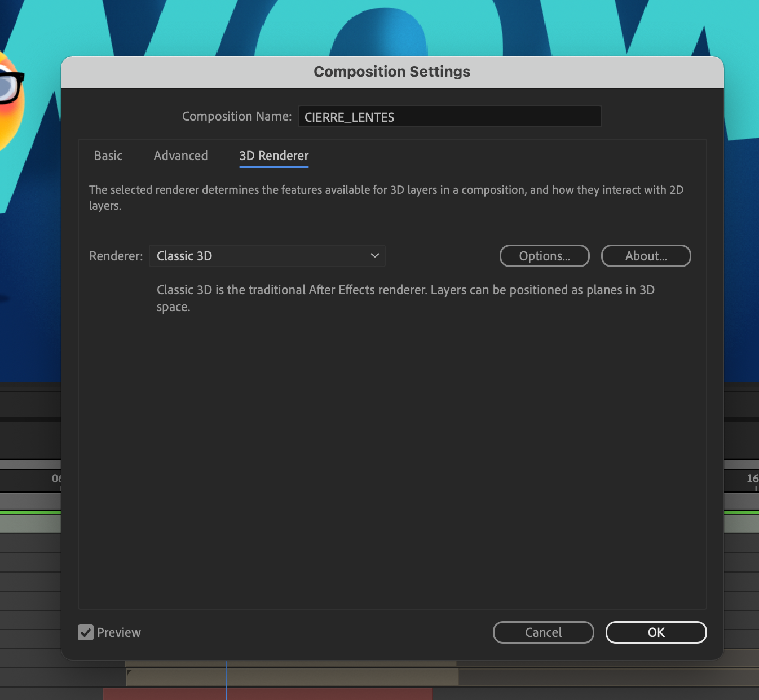
Task: Open the renderer Options dialog
Action: click(x=544, y=256)
